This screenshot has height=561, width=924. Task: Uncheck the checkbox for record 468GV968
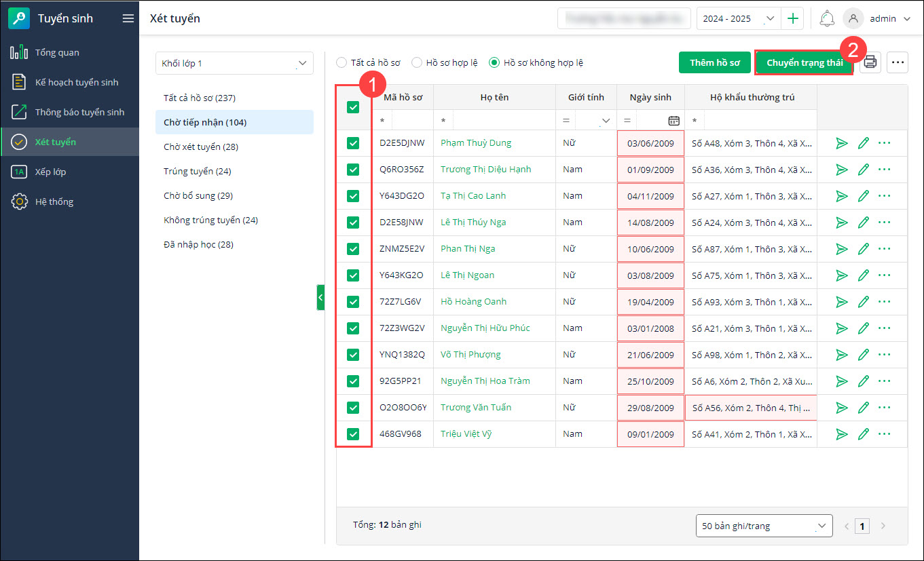[353, 434]
